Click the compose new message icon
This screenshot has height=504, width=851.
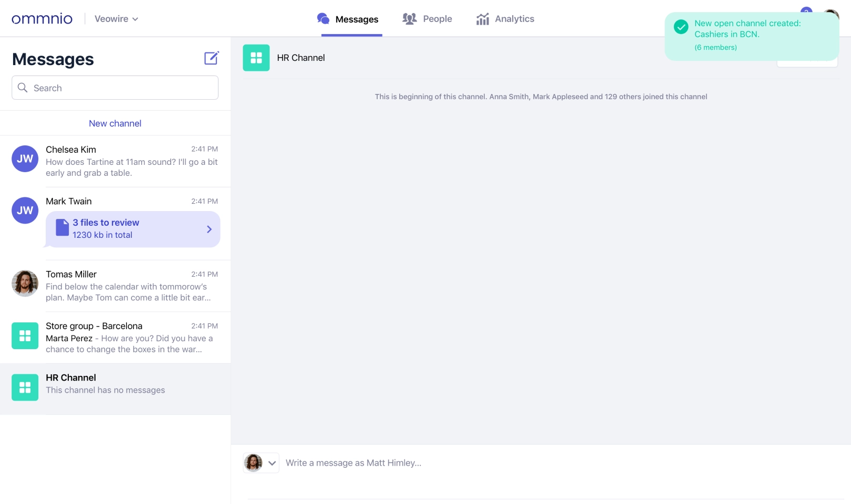point(211,58)
